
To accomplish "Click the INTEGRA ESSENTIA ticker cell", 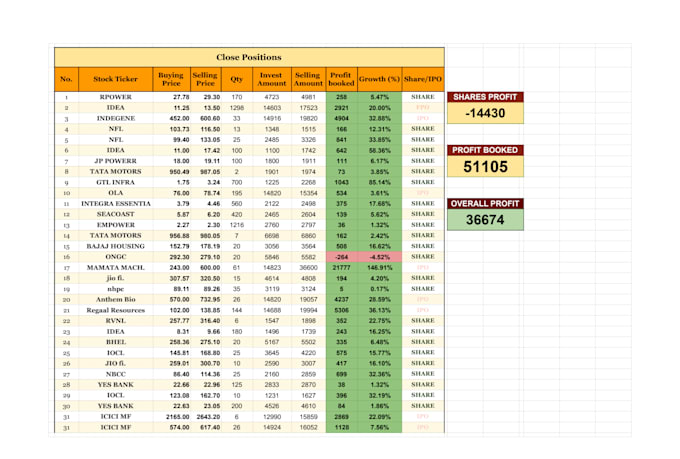I will 115,203.
